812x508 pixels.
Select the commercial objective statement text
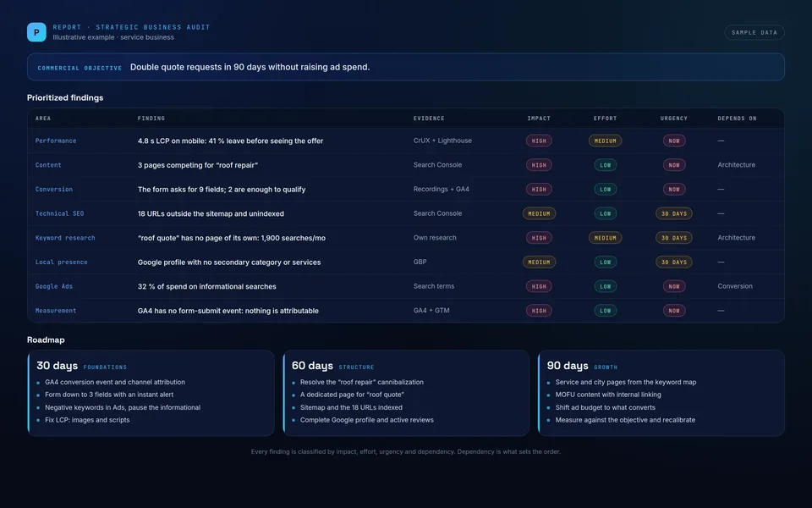[250, 67]
